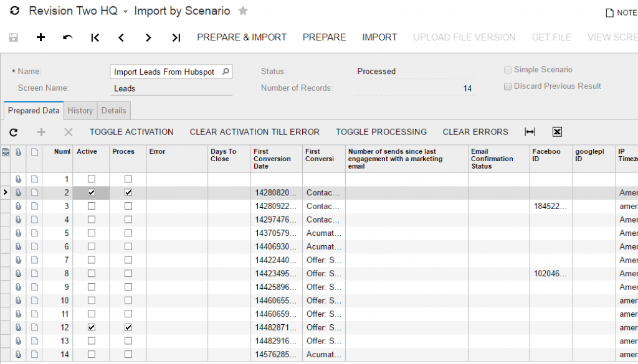Go to the first record icon
638x364 pixels.
pyautogui.click(x=95, y=38)
